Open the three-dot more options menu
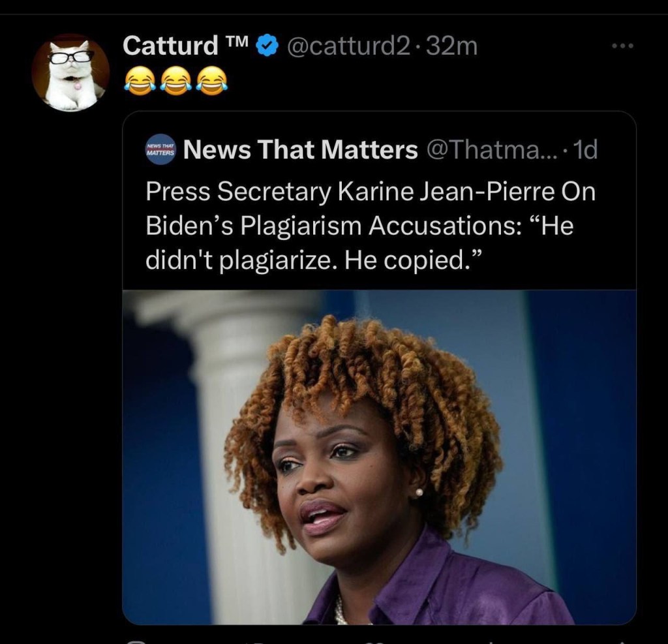Screen dimensions: 668x644 (x=623, y=46)
